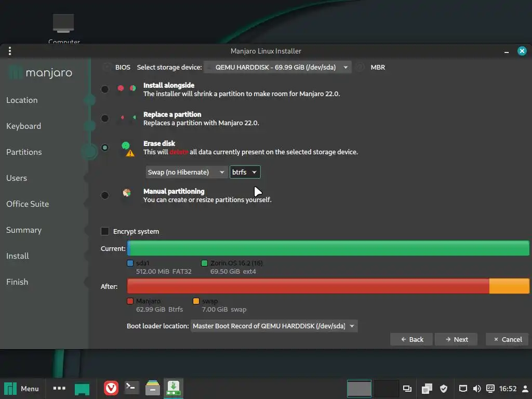This screenshot has height=399, width=532.
Task: Go to the Install step
Action: tap(17, 256)
